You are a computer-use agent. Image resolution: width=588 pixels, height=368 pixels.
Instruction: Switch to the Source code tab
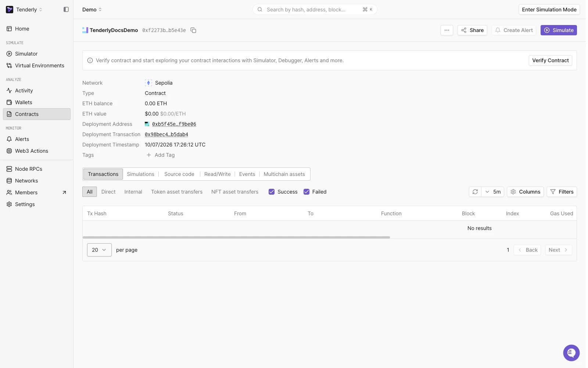(179, 174)
